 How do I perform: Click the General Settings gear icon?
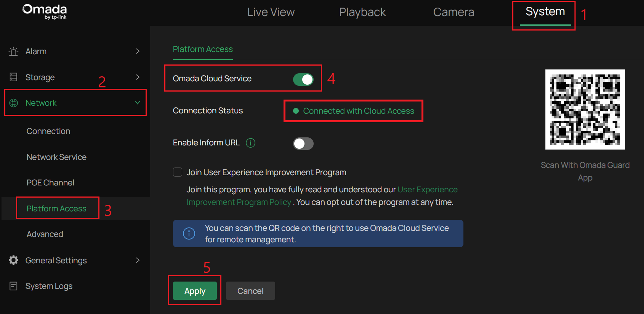click(x=13, y=260)
